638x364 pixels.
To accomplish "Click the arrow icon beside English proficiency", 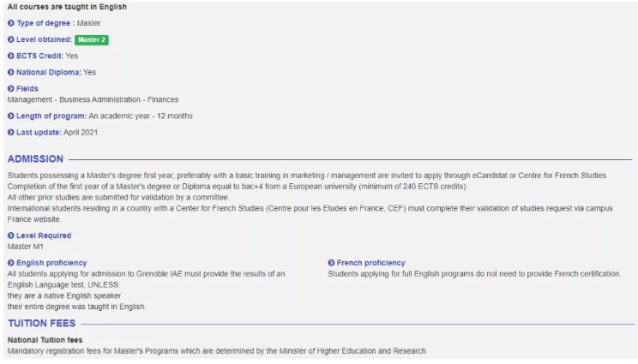I will [x=11, y=263].
